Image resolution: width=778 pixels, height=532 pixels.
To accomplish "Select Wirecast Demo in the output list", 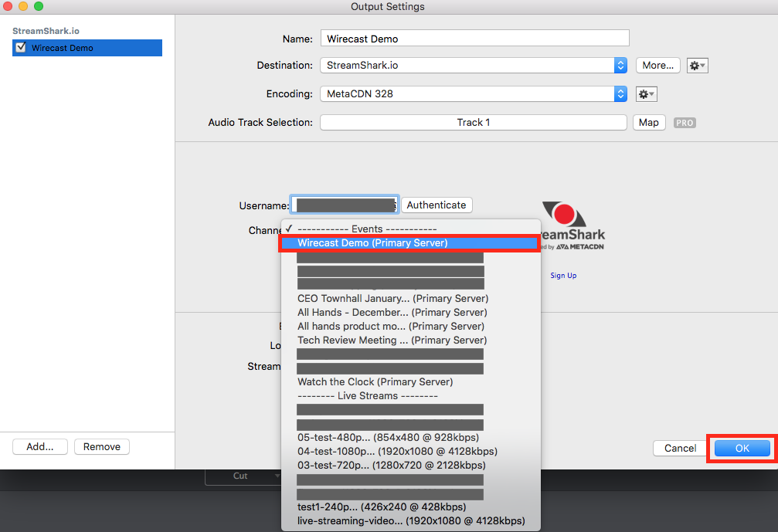I will pyautogui.click(x=87, y=48).
